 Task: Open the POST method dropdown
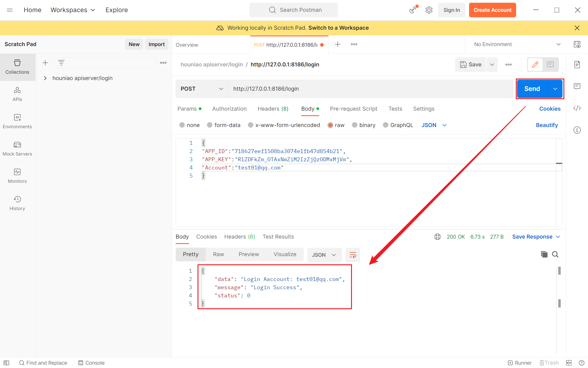coord(202,89)
